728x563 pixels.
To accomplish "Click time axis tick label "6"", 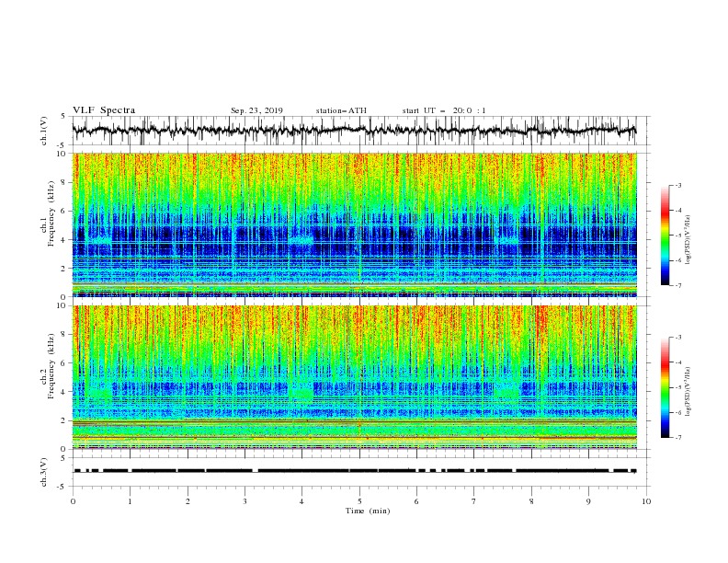I will 417,501.
